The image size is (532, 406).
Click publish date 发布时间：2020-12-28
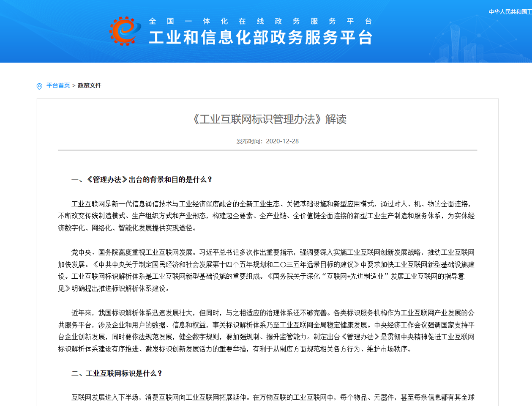(x=267, y=141)
